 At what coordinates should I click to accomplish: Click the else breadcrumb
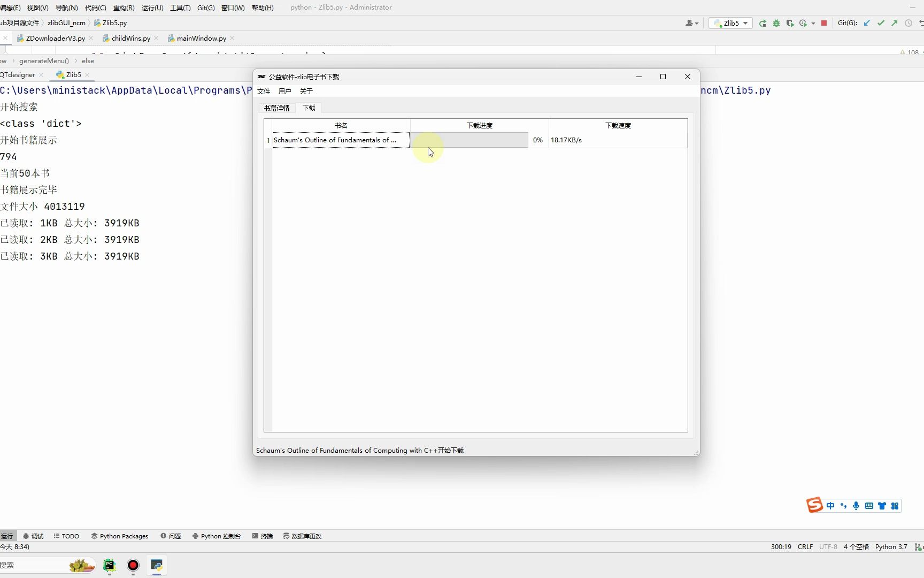[88, 61]
